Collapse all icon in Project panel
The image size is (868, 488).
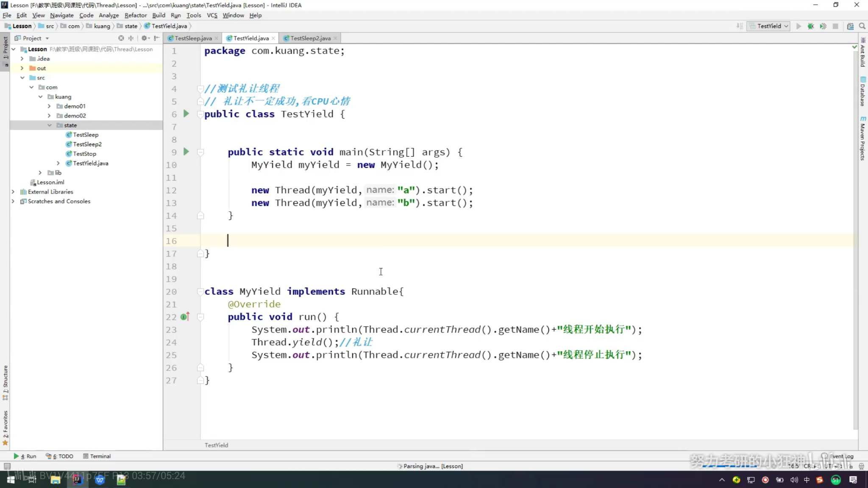click(131, 38)
